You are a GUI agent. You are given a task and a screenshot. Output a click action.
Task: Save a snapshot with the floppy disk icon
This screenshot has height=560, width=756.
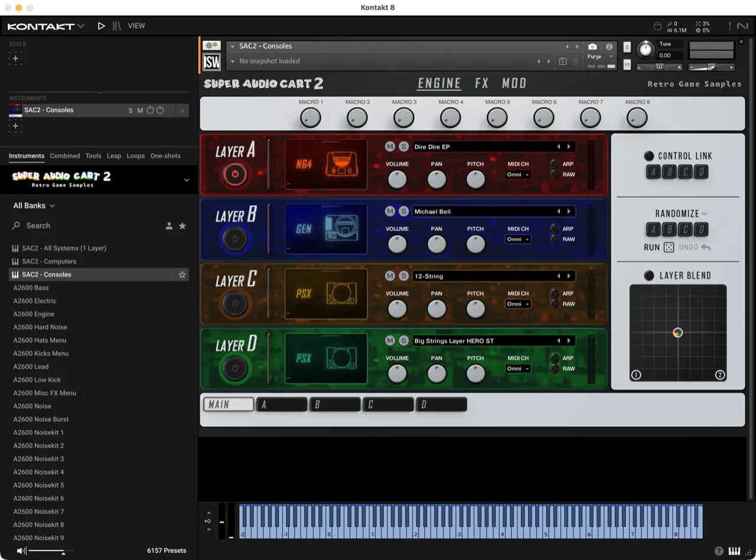point(562,61)
